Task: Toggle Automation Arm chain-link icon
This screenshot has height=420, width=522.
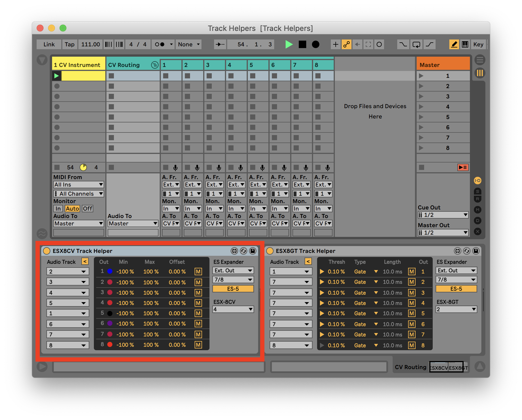Action: (346, 44)
